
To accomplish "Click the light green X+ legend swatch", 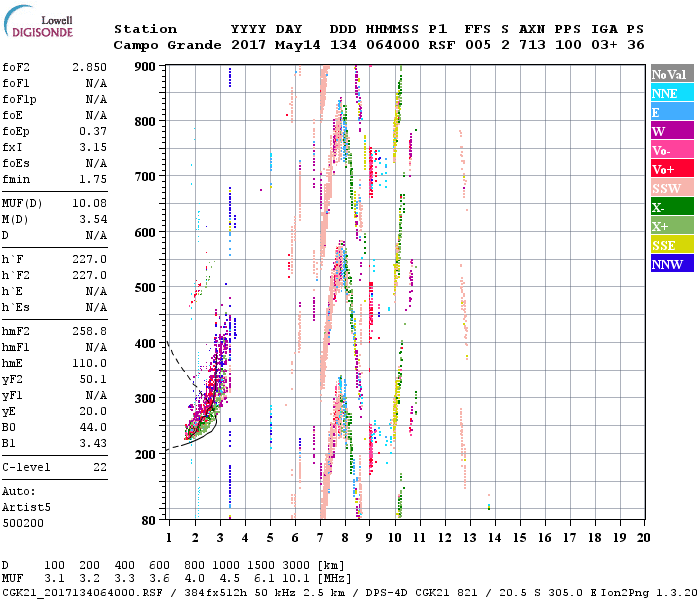I will (670, 226).
